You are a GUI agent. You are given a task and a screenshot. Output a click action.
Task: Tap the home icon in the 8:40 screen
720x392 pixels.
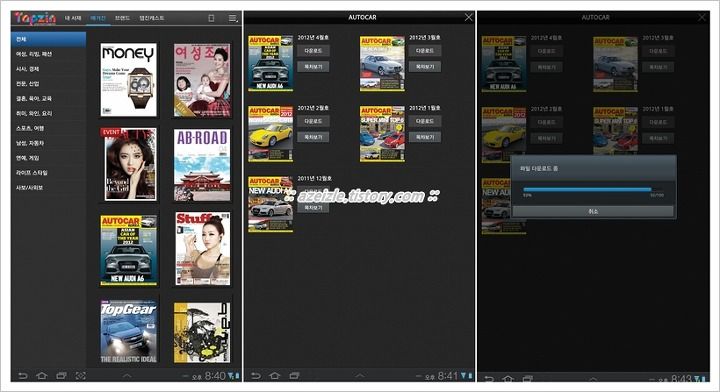coord(42,376)
